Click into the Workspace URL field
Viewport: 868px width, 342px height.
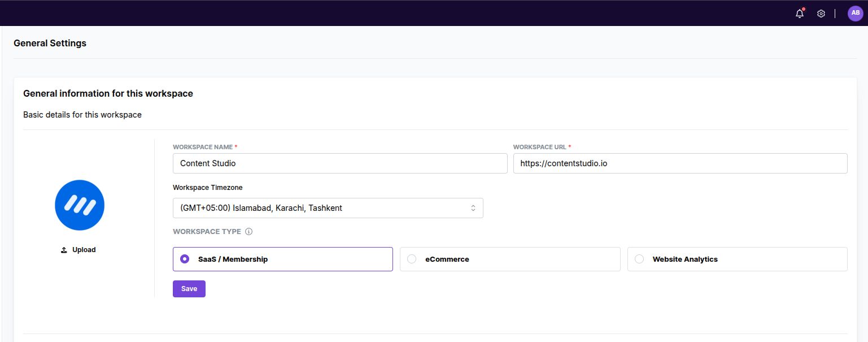(x=680, y=163)
